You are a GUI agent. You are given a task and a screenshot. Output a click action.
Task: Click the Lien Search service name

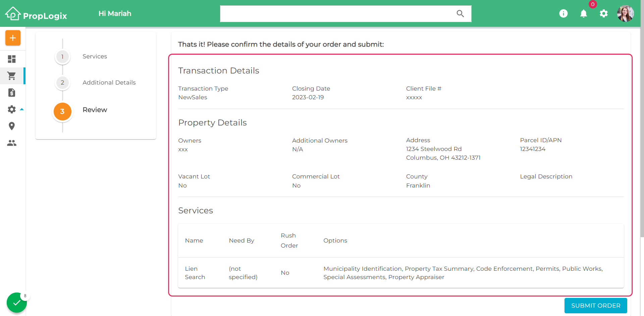[x=195, y=273]
